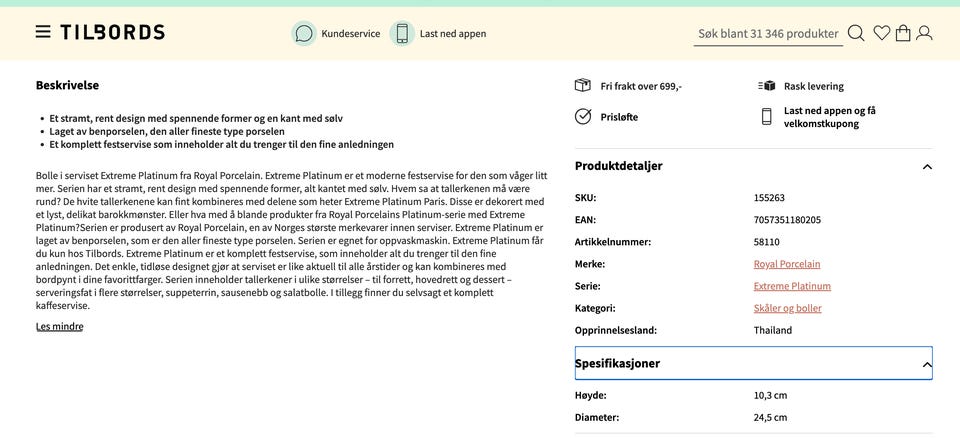Image resolution: width=960 pixels, height=438 pixels.
Task: Open the Royal Porcelain brand link
Action: 787,264
